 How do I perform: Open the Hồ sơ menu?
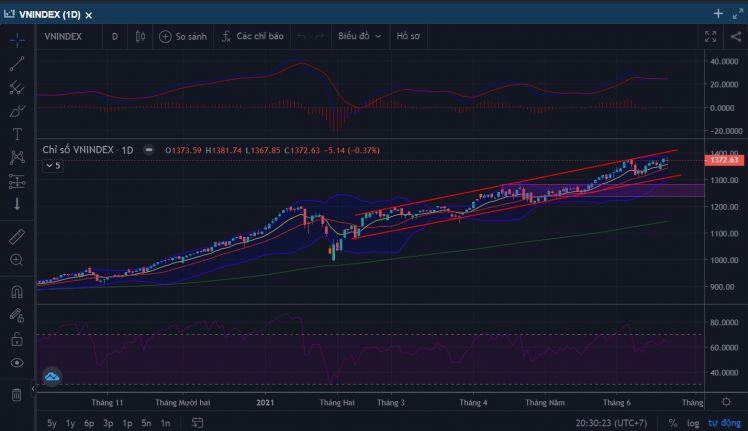pos(408,36)
